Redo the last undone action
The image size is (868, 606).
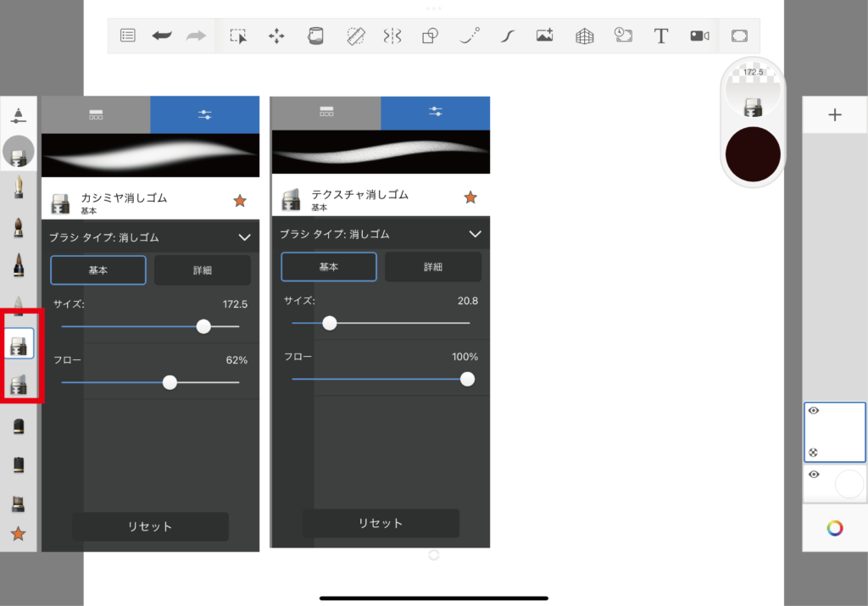(x=196, y=36)
